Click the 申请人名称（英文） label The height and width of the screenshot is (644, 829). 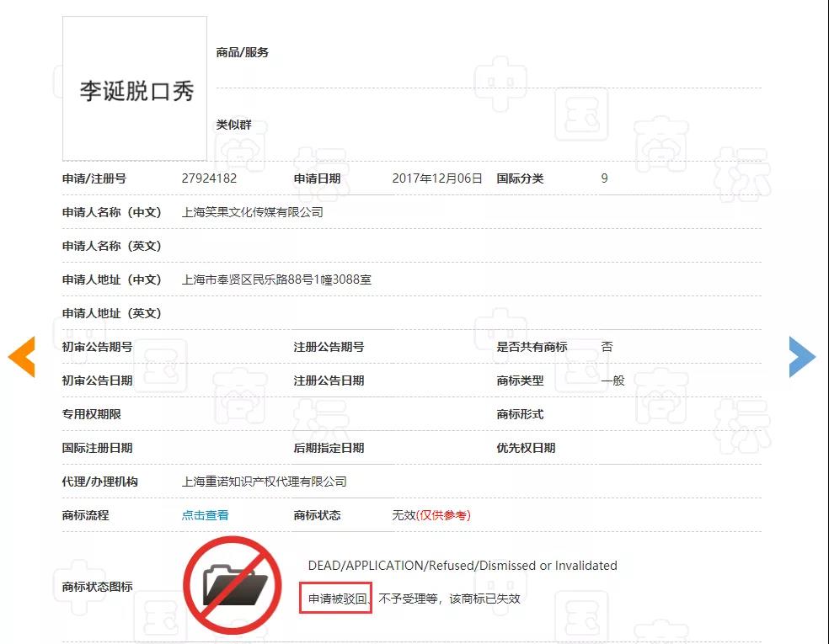click(x=111, y=246)
